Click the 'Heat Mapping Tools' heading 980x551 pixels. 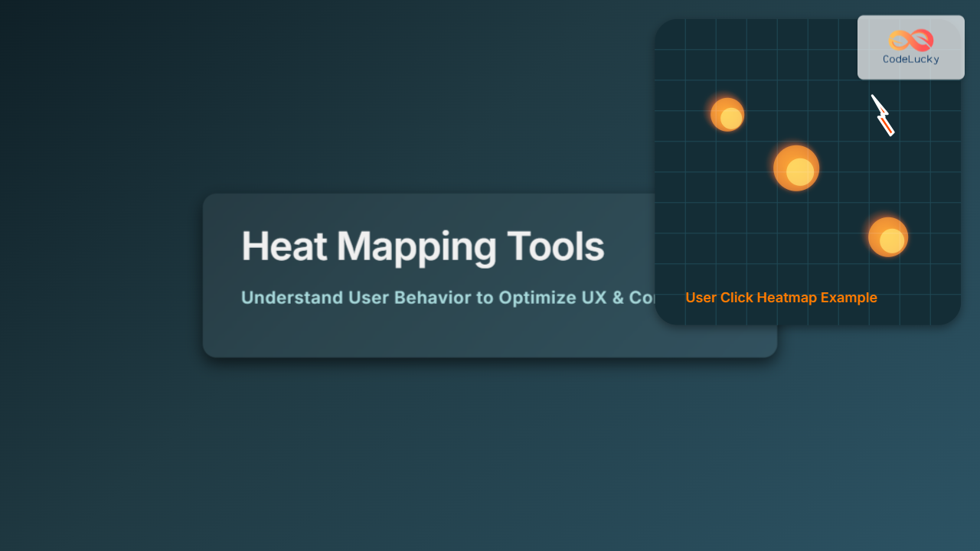tap(423, 246)
